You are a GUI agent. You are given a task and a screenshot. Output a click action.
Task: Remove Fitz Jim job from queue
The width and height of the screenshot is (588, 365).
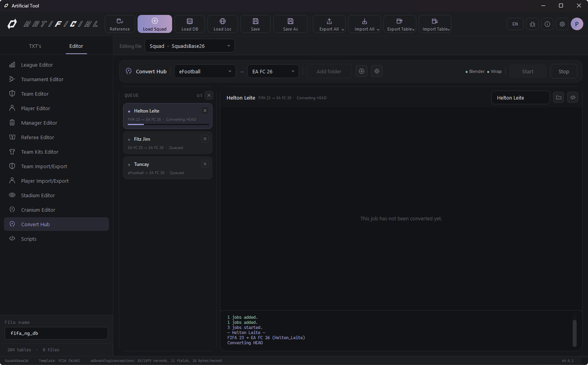tap(205, 139)
